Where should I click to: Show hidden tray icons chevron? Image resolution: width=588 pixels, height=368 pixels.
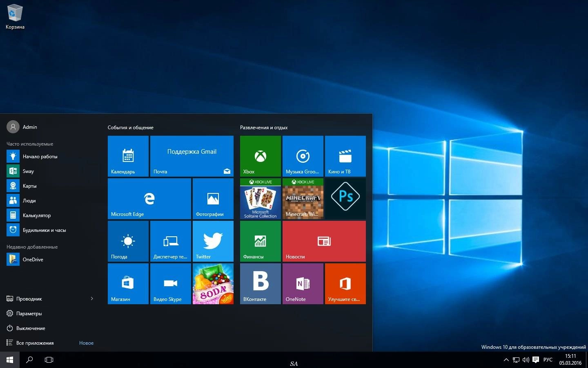click(x=506, y=360)
